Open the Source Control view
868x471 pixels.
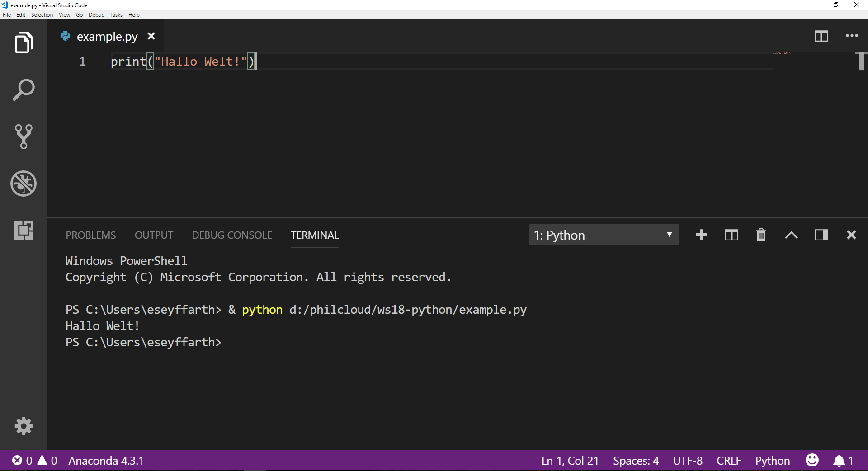[24, 137]
